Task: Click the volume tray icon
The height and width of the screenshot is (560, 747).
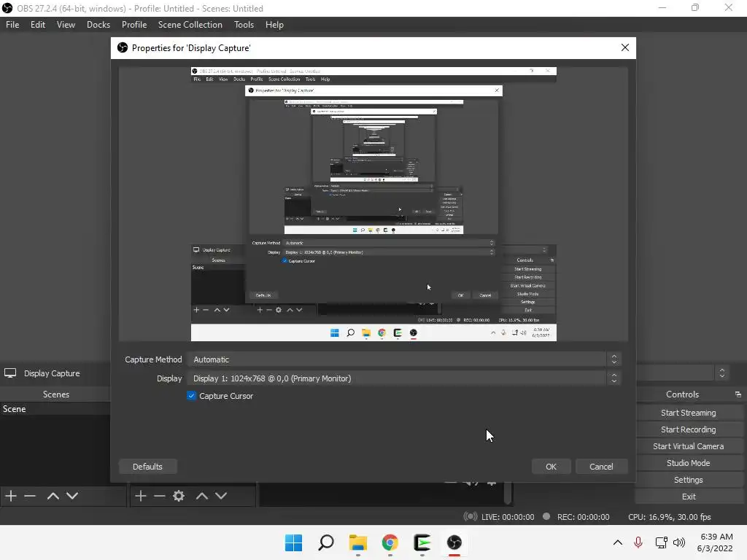Action: [x=679, y=542]
